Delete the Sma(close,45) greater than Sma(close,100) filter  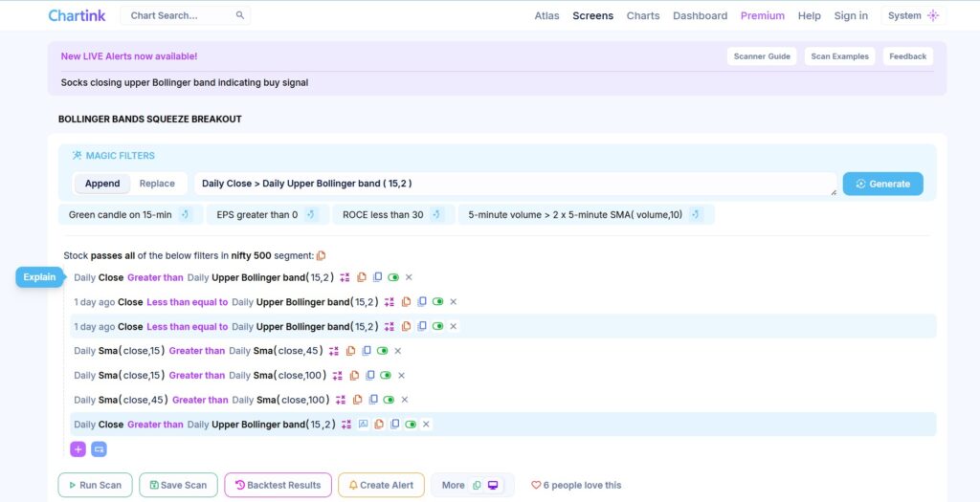[x=404, y=400]
